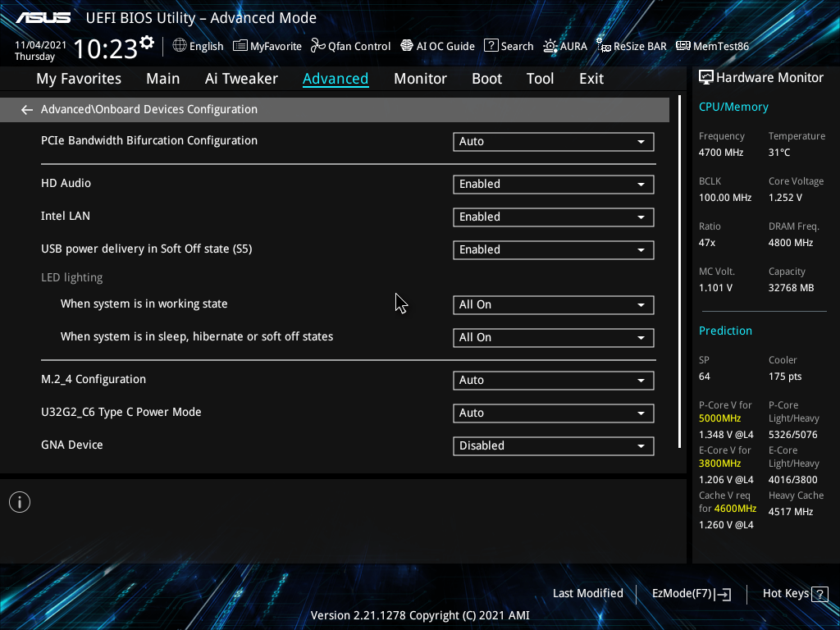Click the 3800MHz E-Core value

click(719, 463)
